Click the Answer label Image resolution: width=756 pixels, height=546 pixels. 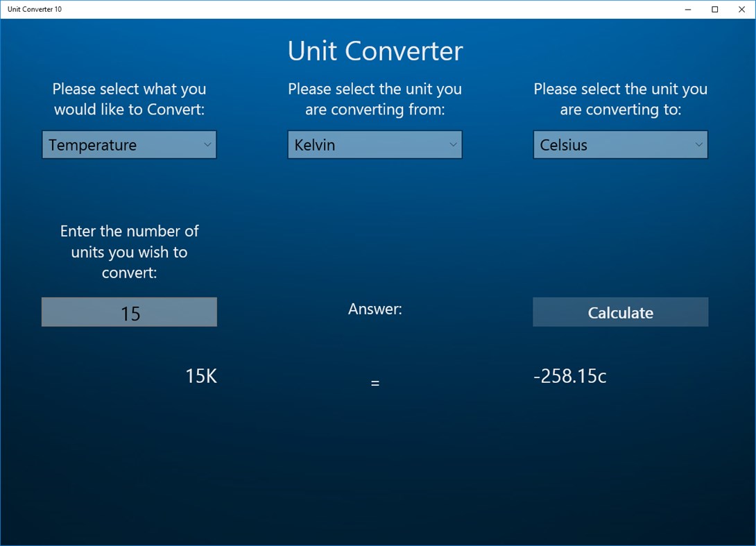(375, 309)
